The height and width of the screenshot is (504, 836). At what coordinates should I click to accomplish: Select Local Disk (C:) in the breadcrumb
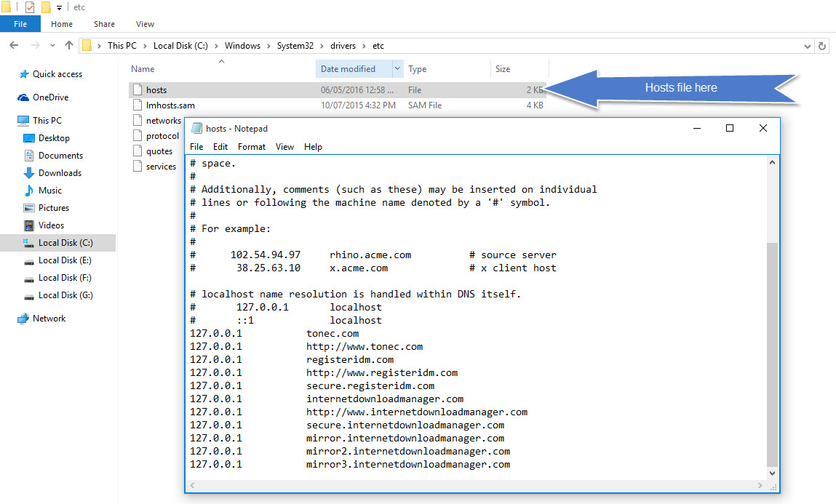coord(180,46)
